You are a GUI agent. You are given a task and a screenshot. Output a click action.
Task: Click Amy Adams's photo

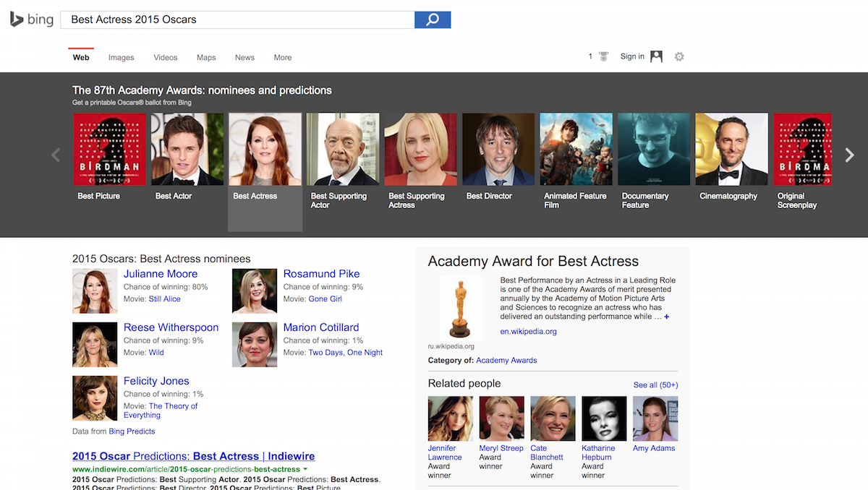[655, 418]
